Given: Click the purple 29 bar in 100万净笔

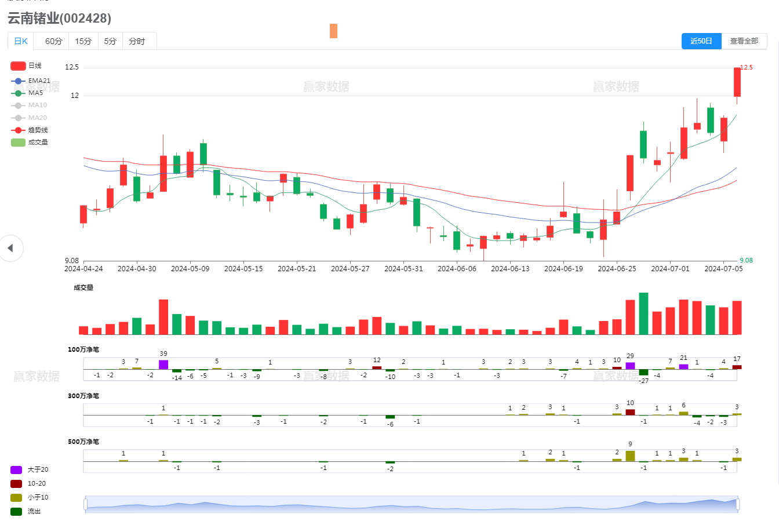Looking at the screenshot, I should (630, 366).
